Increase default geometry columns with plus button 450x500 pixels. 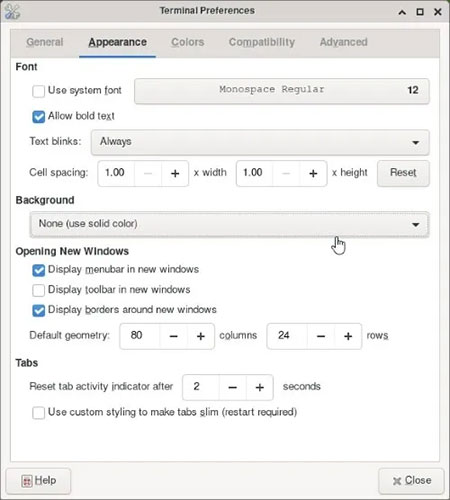[201, 336]
